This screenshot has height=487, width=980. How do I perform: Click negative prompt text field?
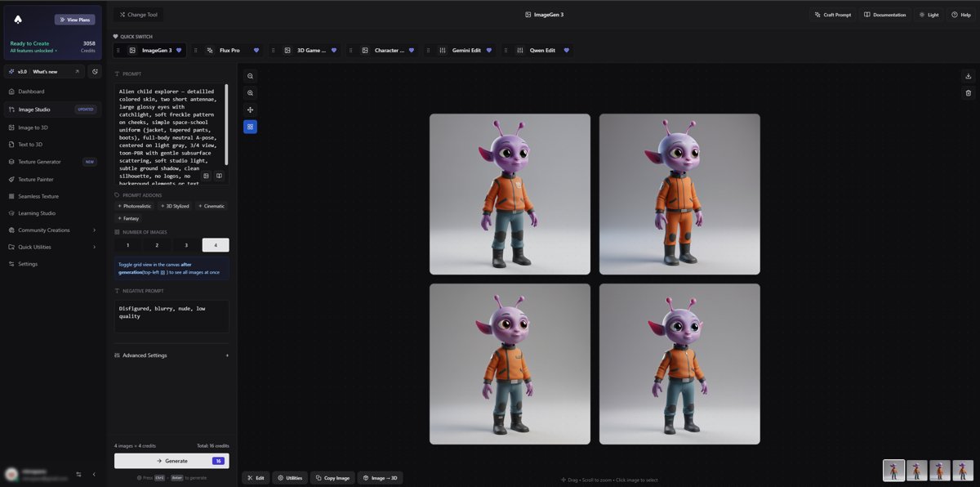point(171,316)
